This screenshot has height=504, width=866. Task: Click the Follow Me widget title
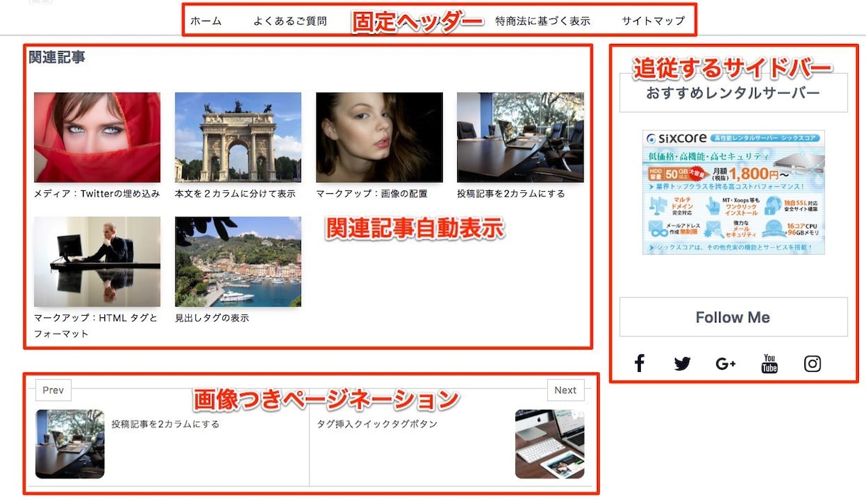[x=733, y=317]
